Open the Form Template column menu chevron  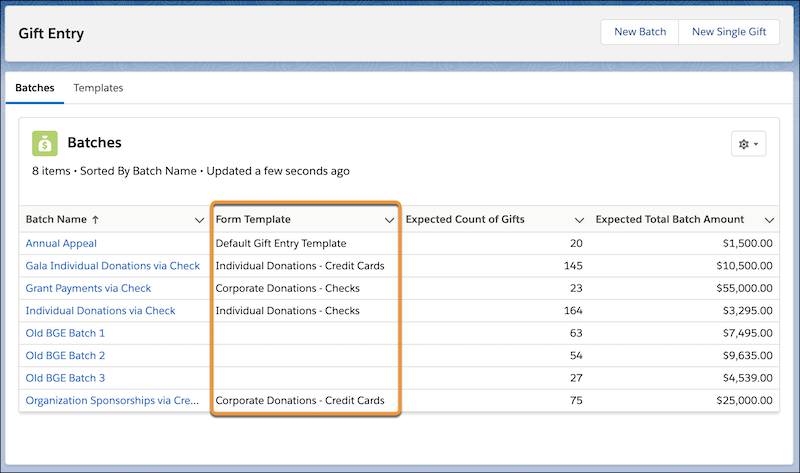tap(389, 220)
